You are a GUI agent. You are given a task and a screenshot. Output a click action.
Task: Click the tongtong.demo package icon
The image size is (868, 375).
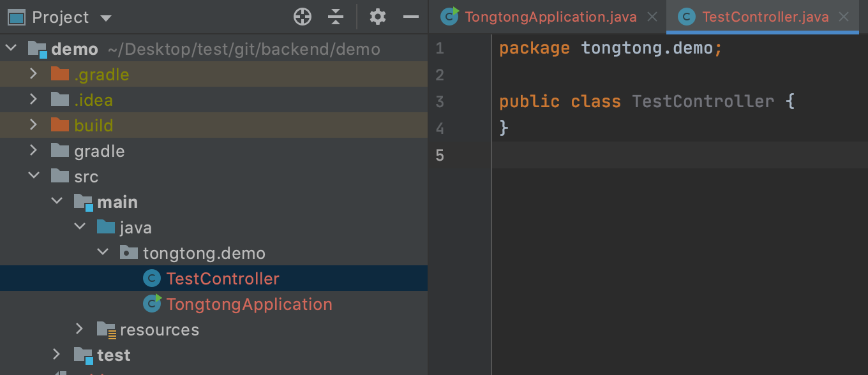[x=129, y=253]
